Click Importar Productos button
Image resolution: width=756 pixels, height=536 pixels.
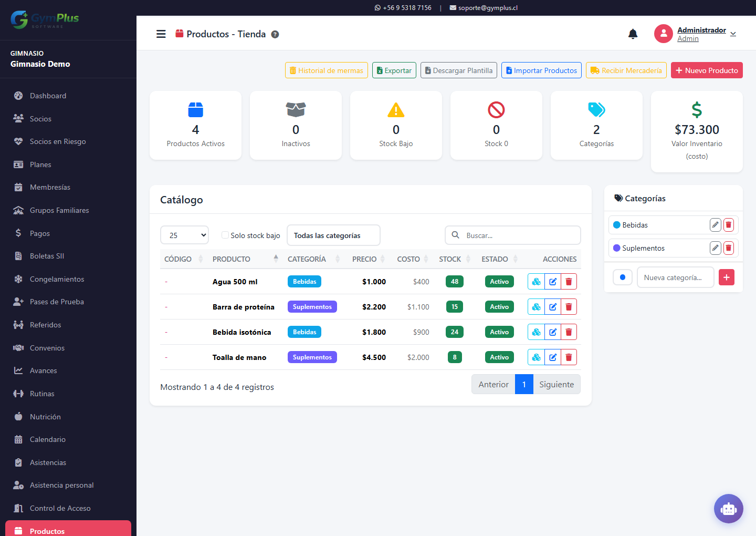pos(541,70)
